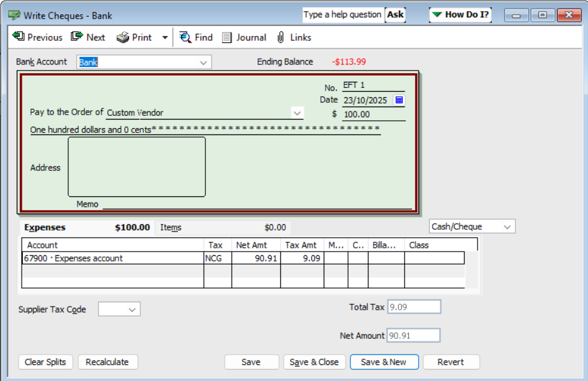Click the Next arrow icon

tap(77, 37)
